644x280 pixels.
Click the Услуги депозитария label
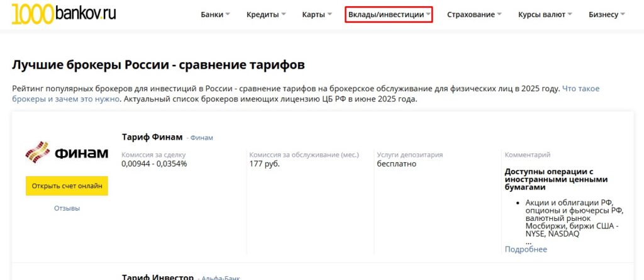[410, 155]
